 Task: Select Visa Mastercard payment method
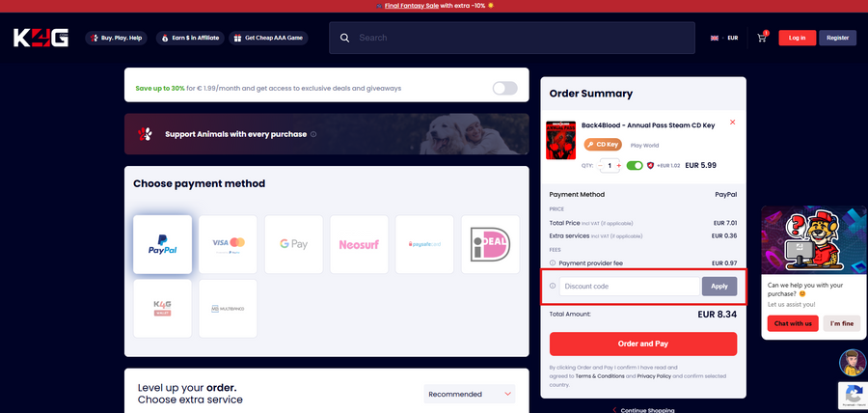[x=228, y=244]
